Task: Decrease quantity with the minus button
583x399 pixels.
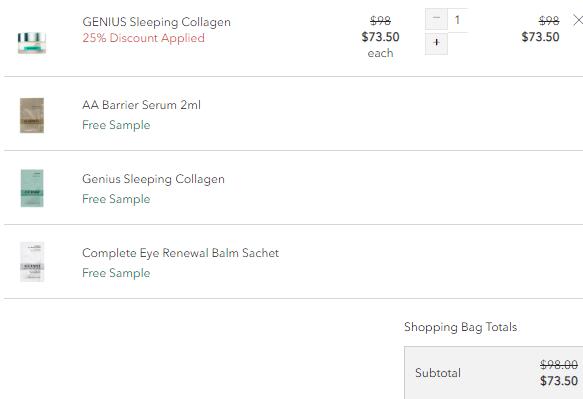Action: tap(436, 18)
